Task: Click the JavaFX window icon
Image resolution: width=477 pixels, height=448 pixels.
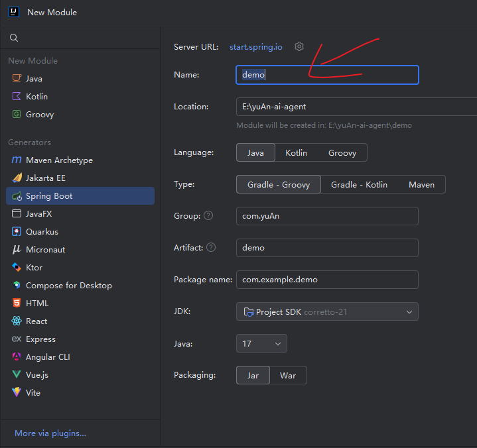Action: pos(17,213)
